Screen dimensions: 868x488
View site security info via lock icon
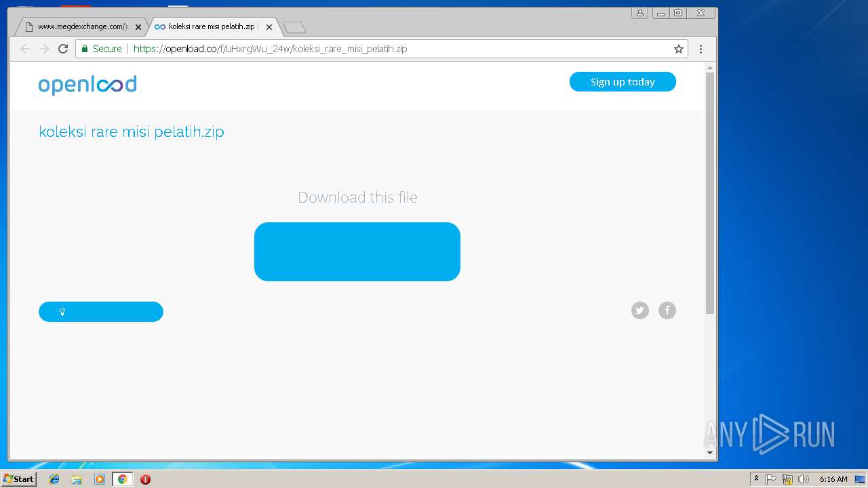(x=85, y=49)
